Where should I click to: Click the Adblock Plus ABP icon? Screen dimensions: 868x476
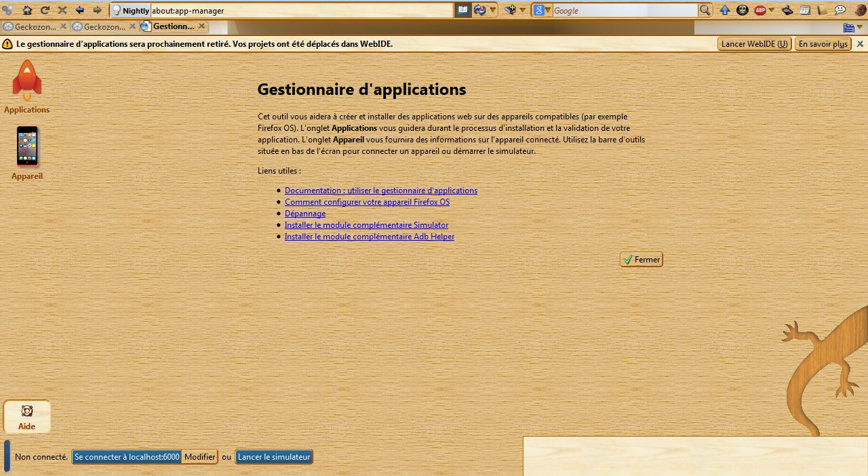coord(761,9)
